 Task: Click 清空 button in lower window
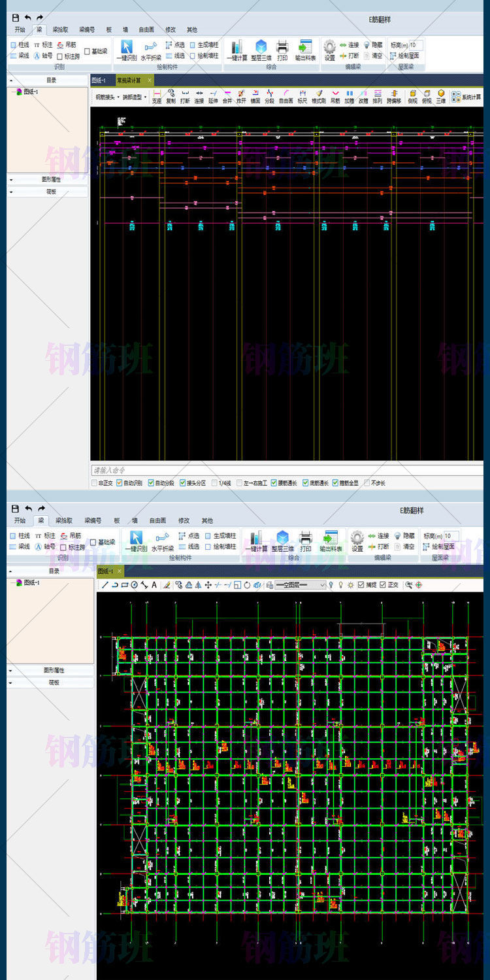404,547
